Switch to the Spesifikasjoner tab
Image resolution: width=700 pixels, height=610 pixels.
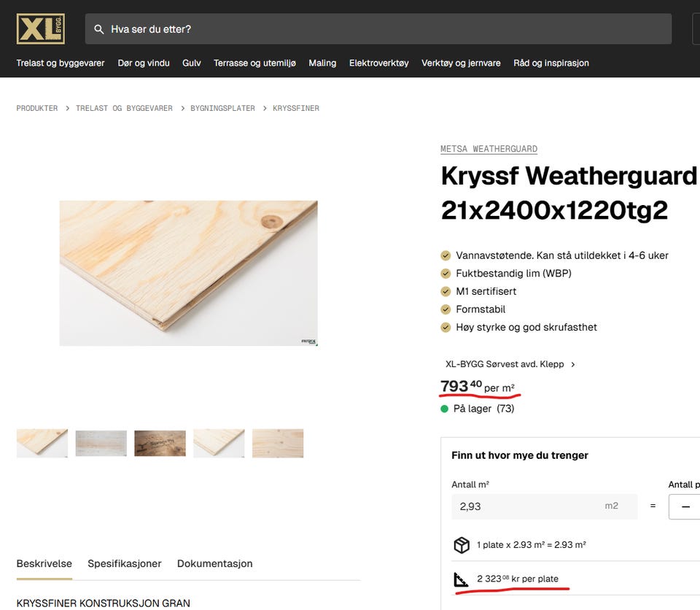[x=125, y=563]
